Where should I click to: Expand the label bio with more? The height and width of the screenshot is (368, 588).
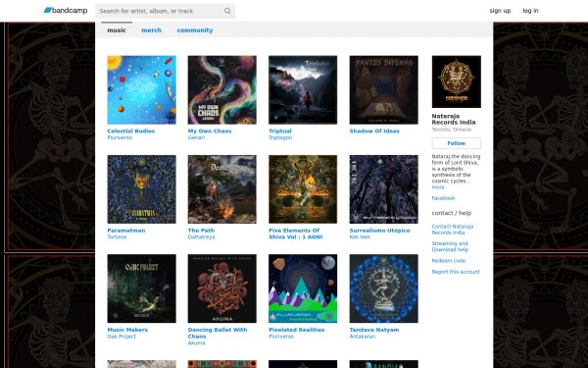438,187
